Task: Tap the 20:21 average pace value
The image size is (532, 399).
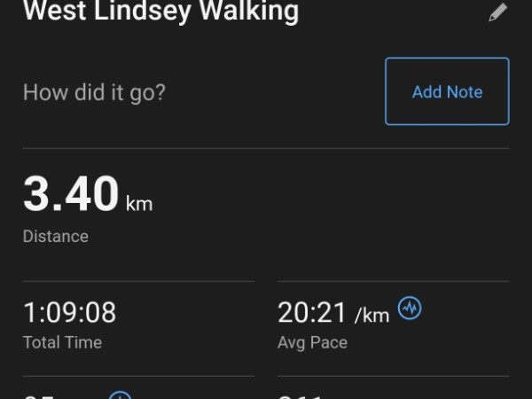Action: [x=312, y=312]
